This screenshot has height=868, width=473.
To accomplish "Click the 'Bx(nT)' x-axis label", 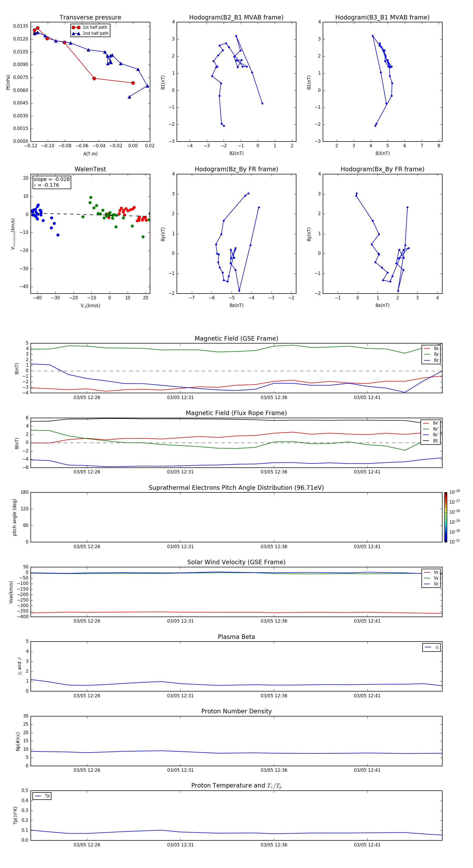I will [x=382, y=305].
